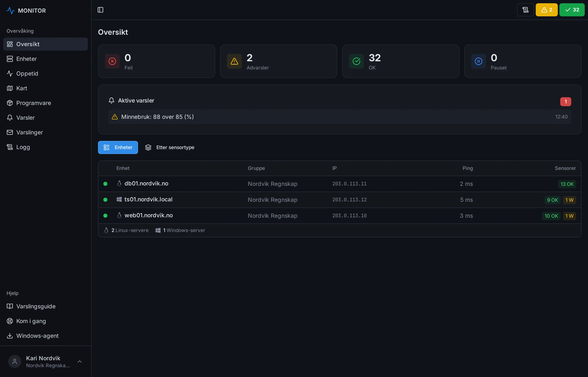Click the green OK badge showing 32
The height and width of the screenshot is (377, 588).
(x=572, y=10)
